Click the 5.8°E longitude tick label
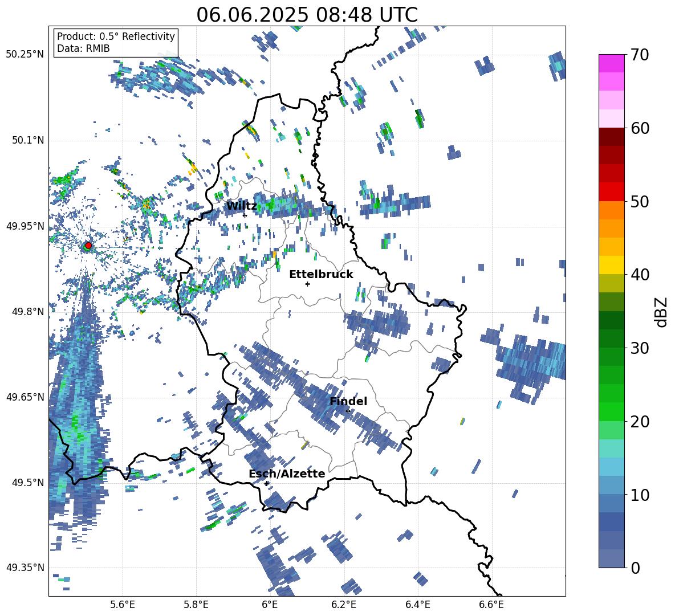This screenshot has height=616, width=675. (x=196, y=605)
